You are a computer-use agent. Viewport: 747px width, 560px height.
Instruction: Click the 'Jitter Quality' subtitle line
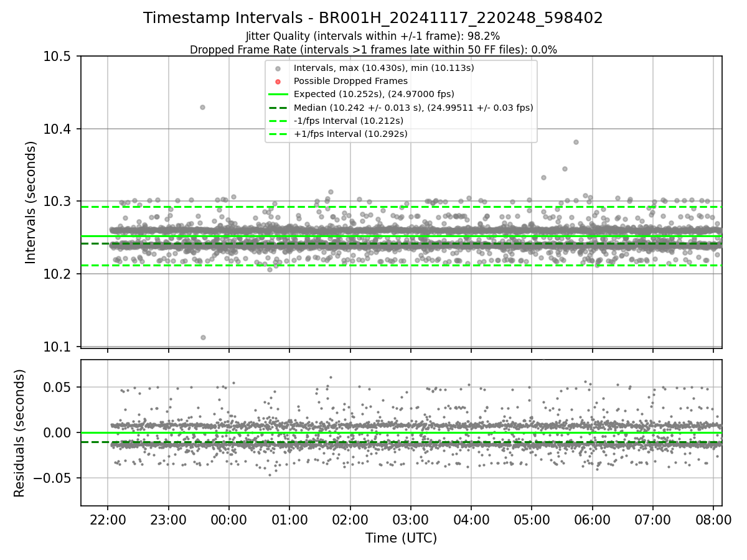[x=373, y=36]
